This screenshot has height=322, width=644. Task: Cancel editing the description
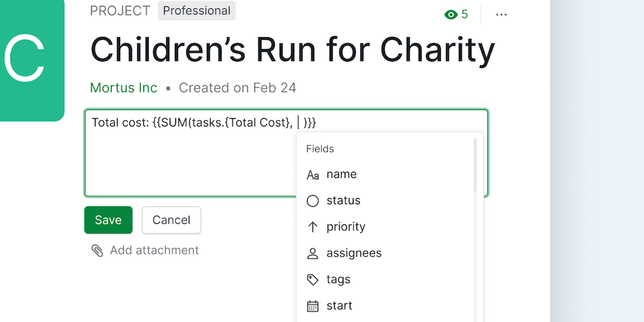tap(171, 220)
